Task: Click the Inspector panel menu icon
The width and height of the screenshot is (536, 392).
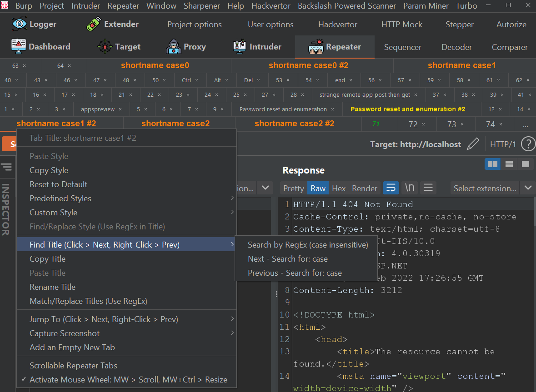Action: [6, 167]
